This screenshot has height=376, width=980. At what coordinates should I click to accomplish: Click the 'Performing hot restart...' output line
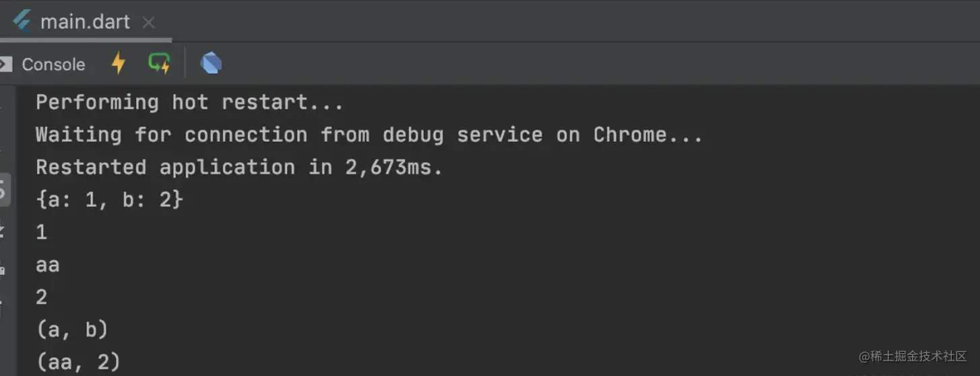(189, 102)
